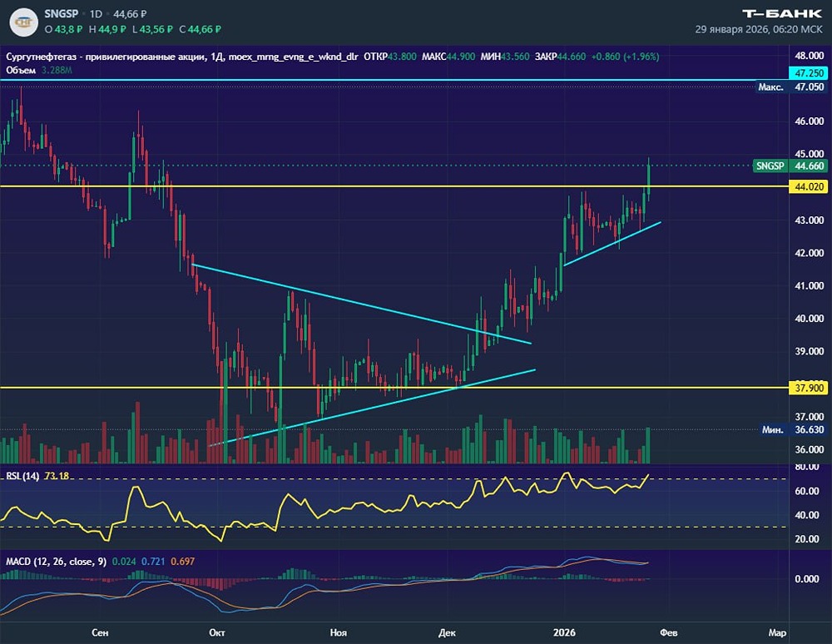Click the header high value H 44,9 ₽
832x644 pixels.
click(107, 29)
